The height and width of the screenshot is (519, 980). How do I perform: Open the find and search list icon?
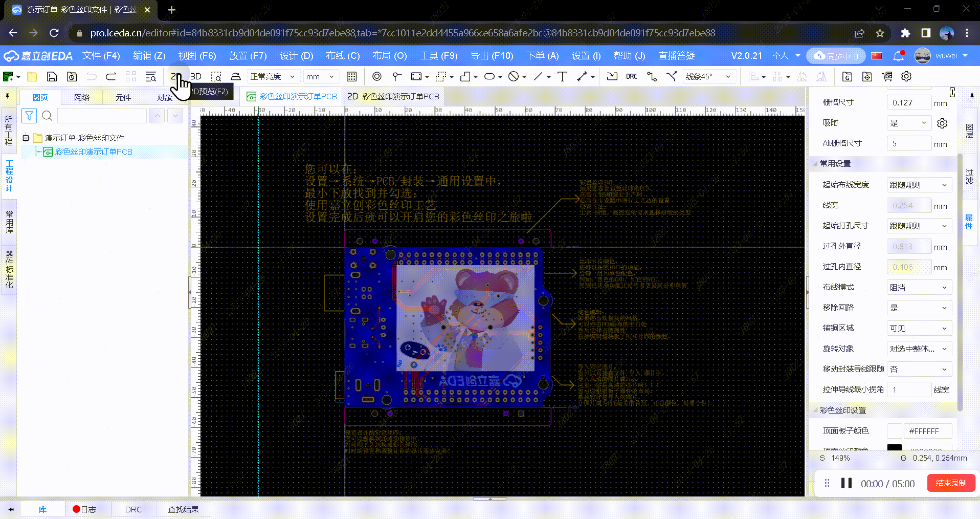coord(151,77)
